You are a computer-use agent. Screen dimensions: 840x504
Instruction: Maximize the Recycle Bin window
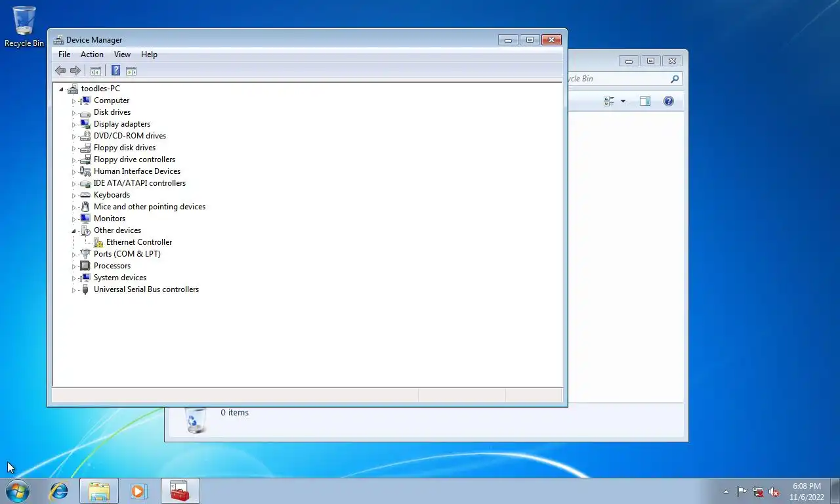pyautogui.click(x=650, y=60)
